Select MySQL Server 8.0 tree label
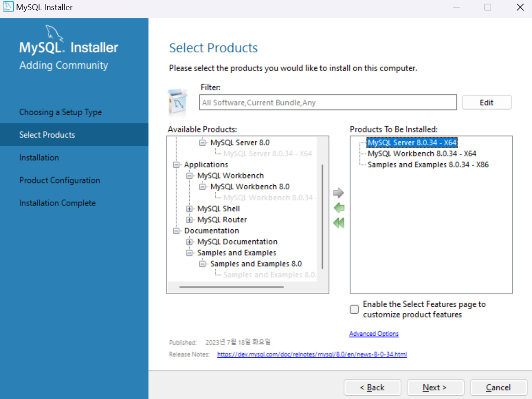 coord(240,143)
